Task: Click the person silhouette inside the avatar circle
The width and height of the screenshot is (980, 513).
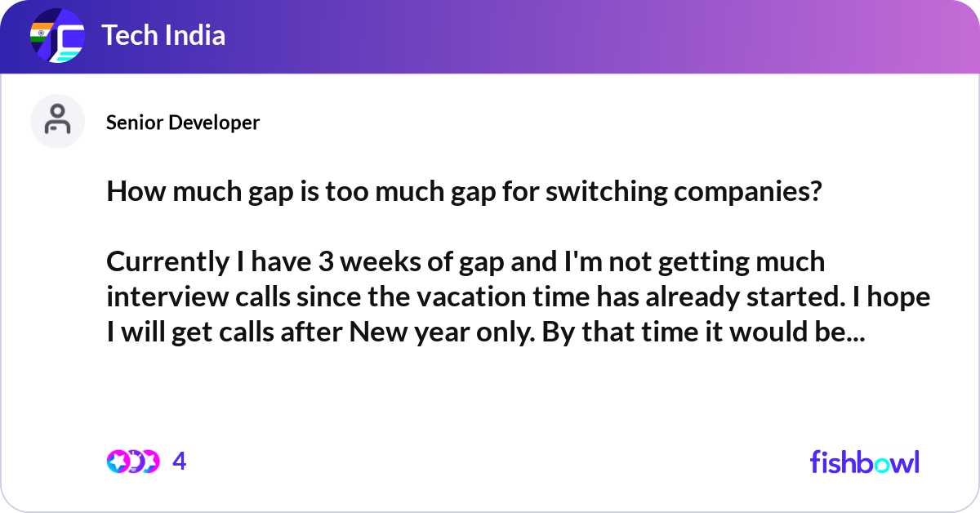Action: pos(57,119)
